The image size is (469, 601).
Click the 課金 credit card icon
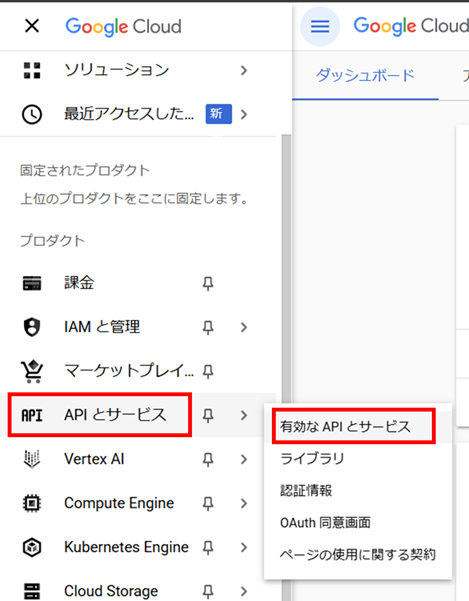[x=32, y=284]
